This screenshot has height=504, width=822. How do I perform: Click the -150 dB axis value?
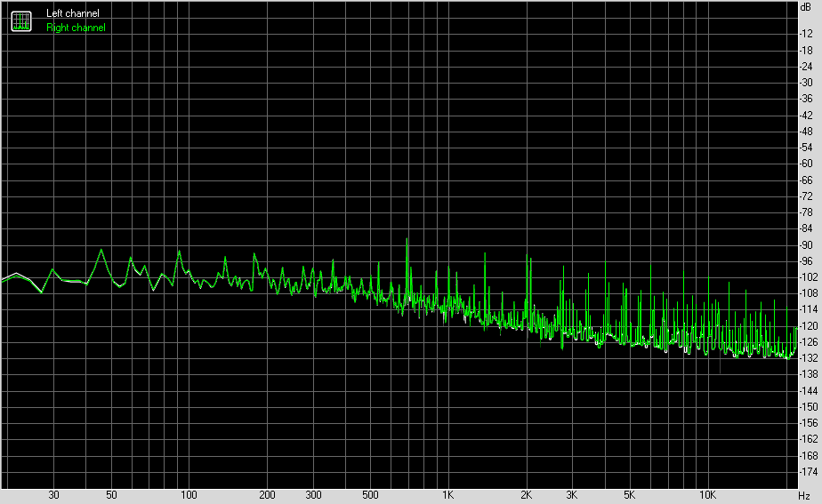[808, 407]
